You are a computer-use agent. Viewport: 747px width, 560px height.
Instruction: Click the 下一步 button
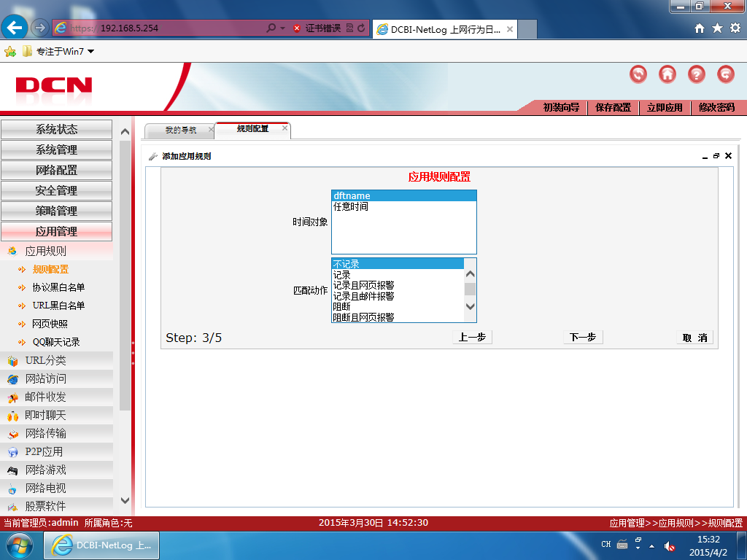pos(583,337)
